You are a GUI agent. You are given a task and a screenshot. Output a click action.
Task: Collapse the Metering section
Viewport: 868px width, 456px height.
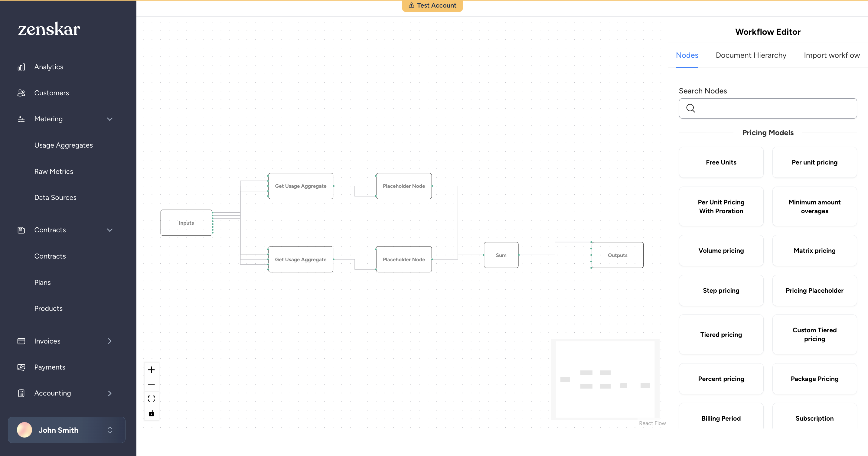pyautogui.click(x=109, y=119)
